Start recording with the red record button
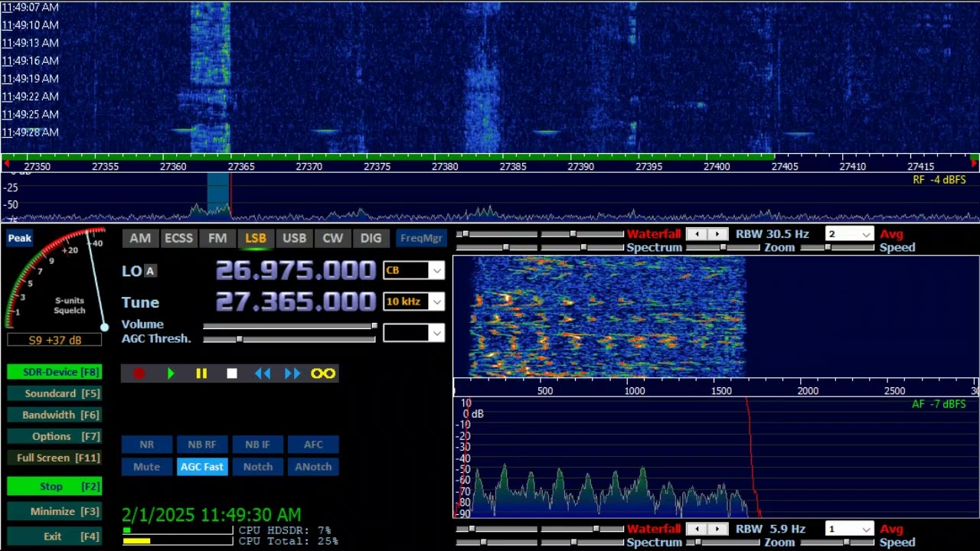The image size is (980, 551). [139, 373]
